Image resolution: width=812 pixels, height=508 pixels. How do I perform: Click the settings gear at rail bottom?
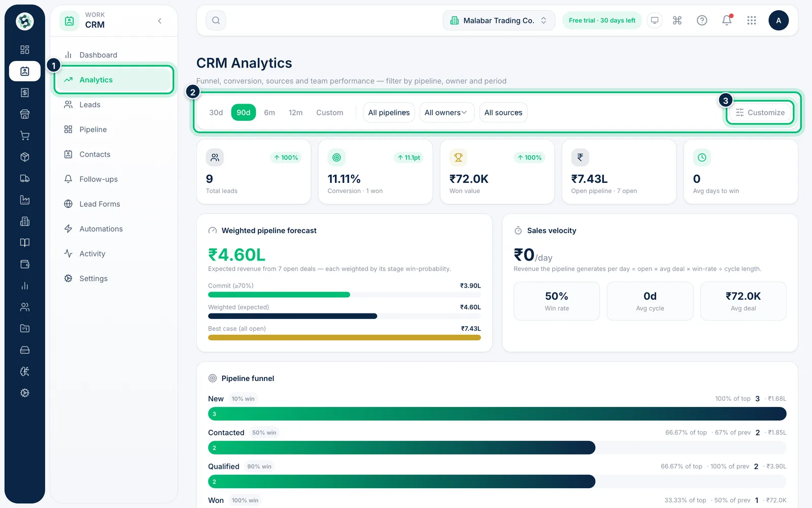coord(25,393)
